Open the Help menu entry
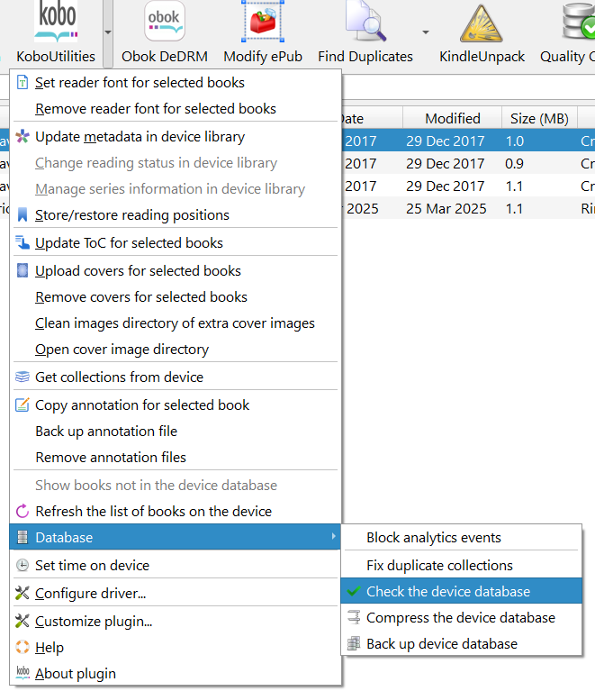The image size is (595, 700). click(x=176, y=648)
